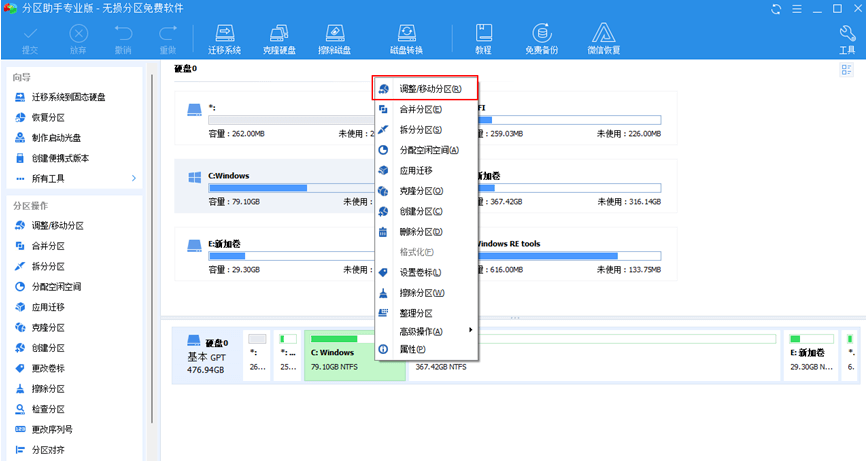This screenshot has width=867, height=461.
Task: Click the refresh icon in title bar
Action: [775, 8]
